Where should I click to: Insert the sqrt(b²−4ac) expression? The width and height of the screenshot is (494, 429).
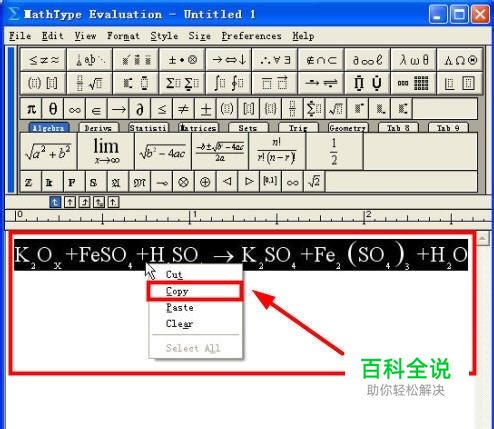click(163, 151)
